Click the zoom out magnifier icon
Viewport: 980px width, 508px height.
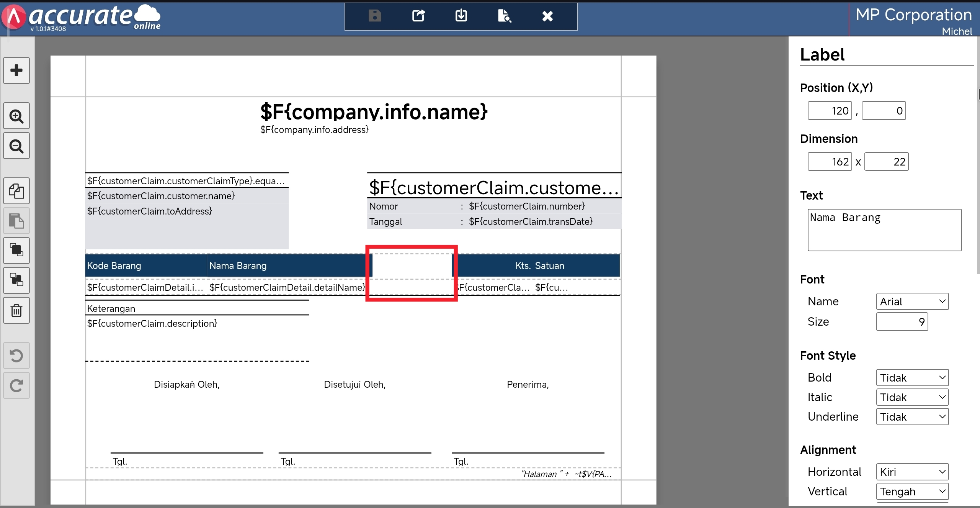pyautogui.click(x=16, y=146)
